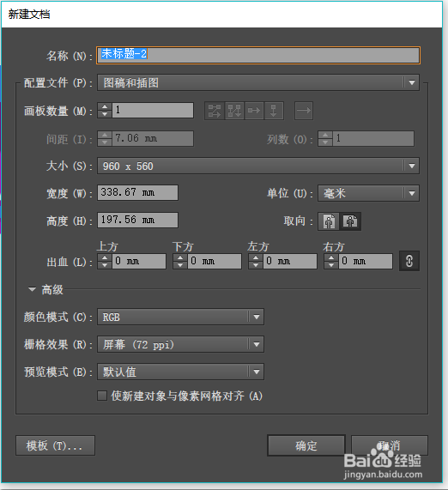Open the 大小 size dropdown
The image size is (448, 490).
tap(258, 166)
